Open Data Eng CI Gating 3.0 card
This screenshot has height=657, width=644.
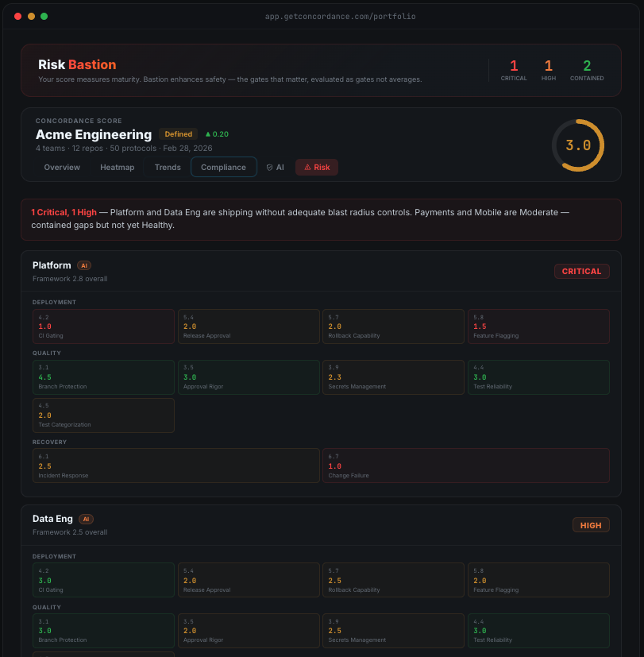pos(103,580)
